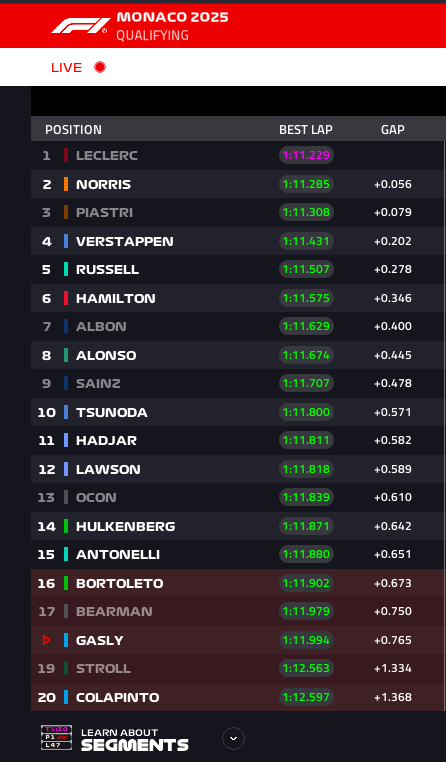Click Hamilton's red team color bar

(66, 298)
